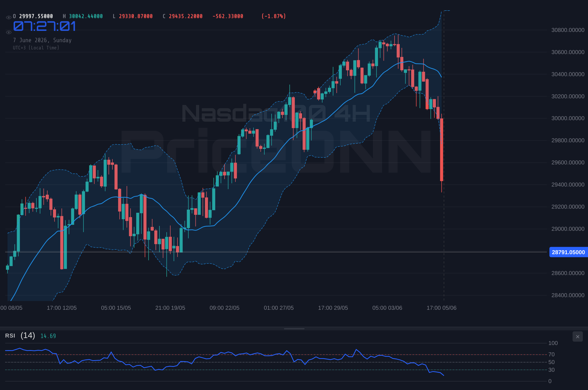Click the 17:00 29/05 time axis label
588x390 pixels.
(x=333, y=308)
